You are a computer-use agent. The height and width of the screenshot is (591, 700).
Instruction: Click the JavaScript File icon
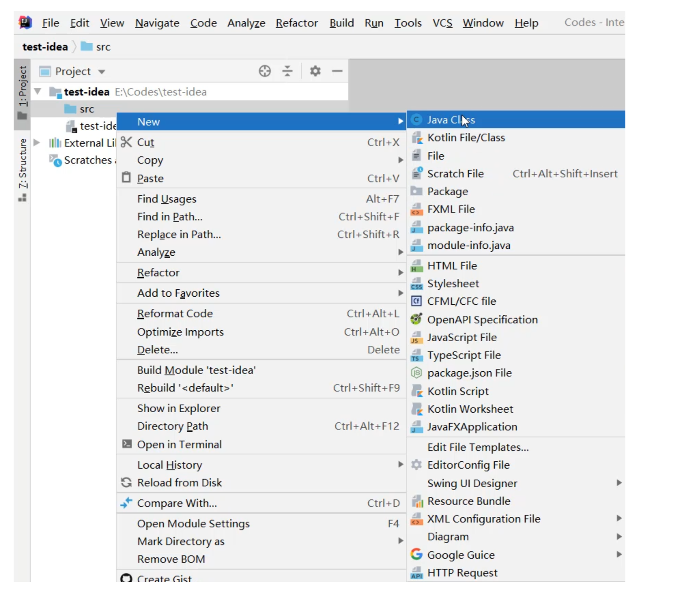[x=416, y=337]
